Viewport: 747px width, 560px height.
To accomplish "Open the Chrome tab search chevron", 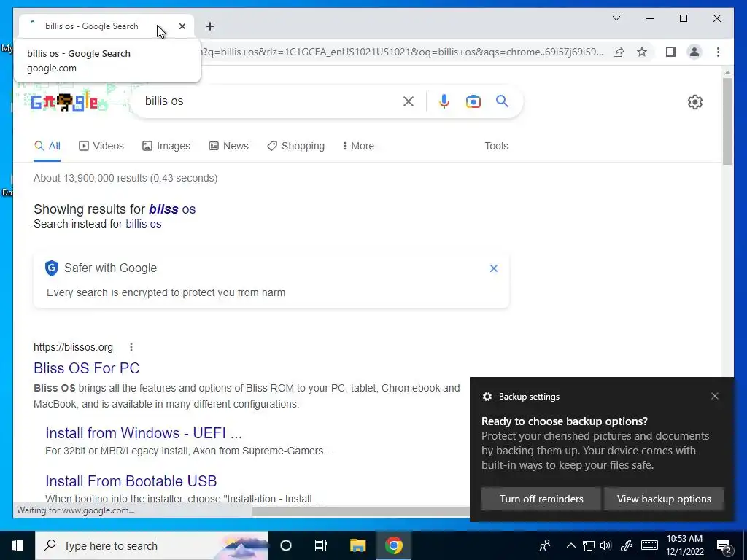I will pos(616,18).
